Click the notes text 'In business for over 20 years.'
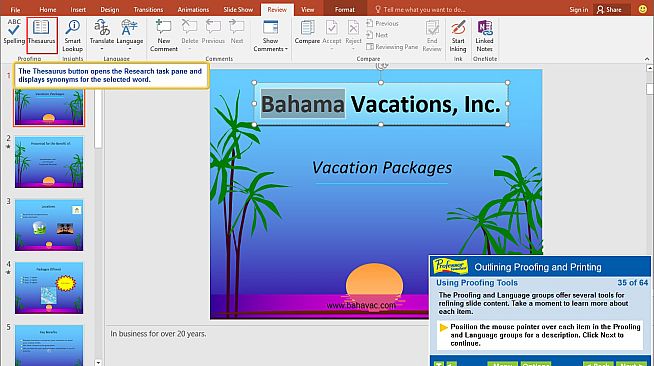Viewport: 654px width, 366px height. [x=158, y=334]
